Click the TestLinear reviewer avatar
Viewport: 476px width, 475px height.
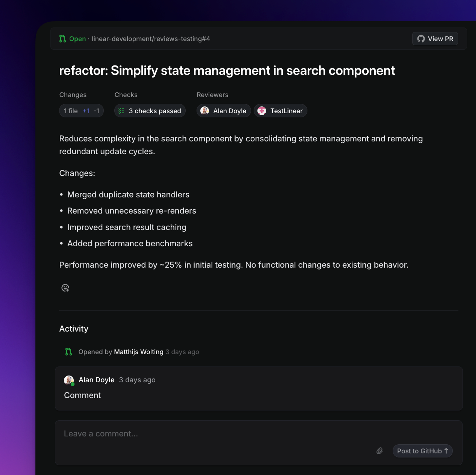[x=262, y=111]
